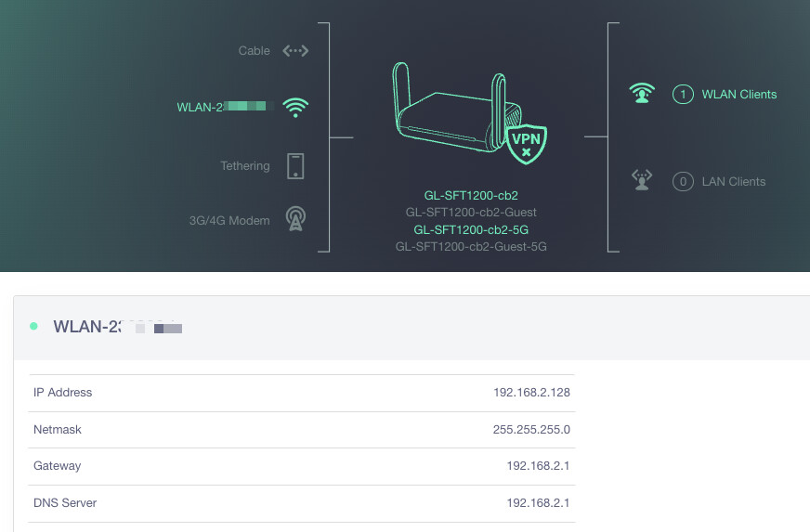
Task: Click the LAN client count badge showing 0
Action: pos(683,182)
